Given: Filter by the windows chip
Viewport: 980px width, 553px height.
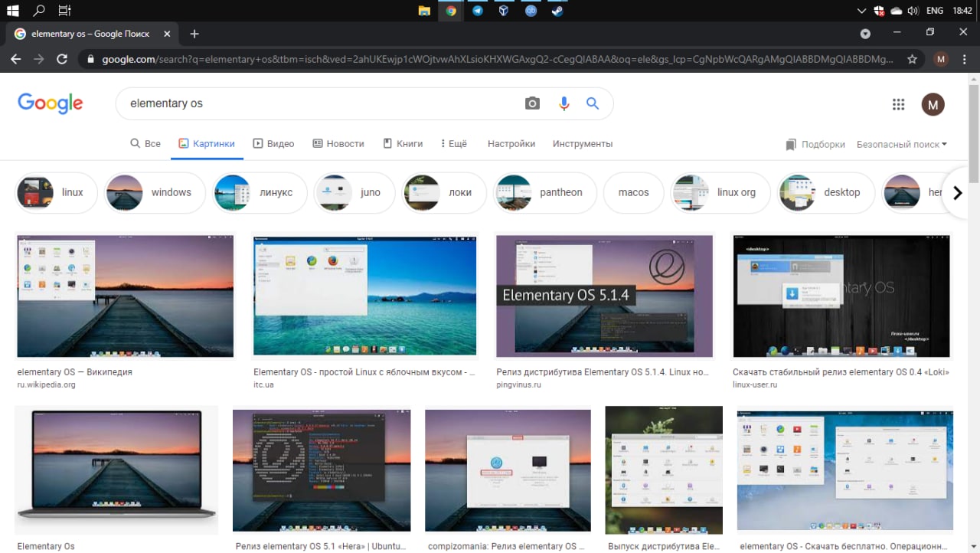Looking at the screenshot, I should click(155, 192).
